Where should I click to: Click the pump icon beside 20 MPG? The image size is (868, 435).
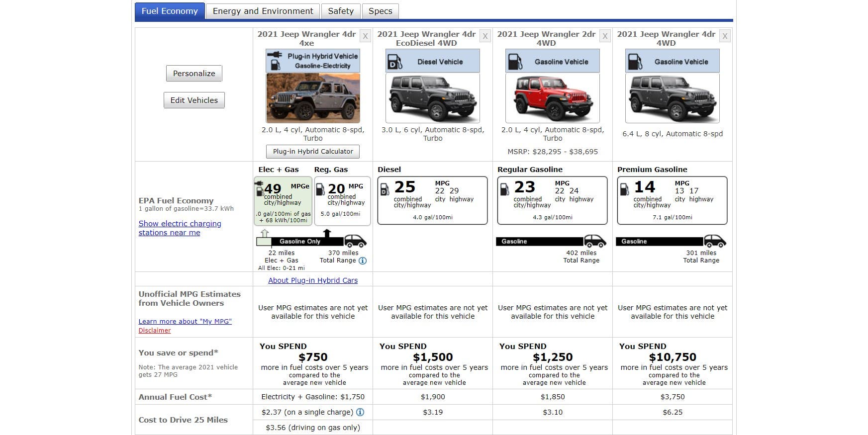point(320,189)
